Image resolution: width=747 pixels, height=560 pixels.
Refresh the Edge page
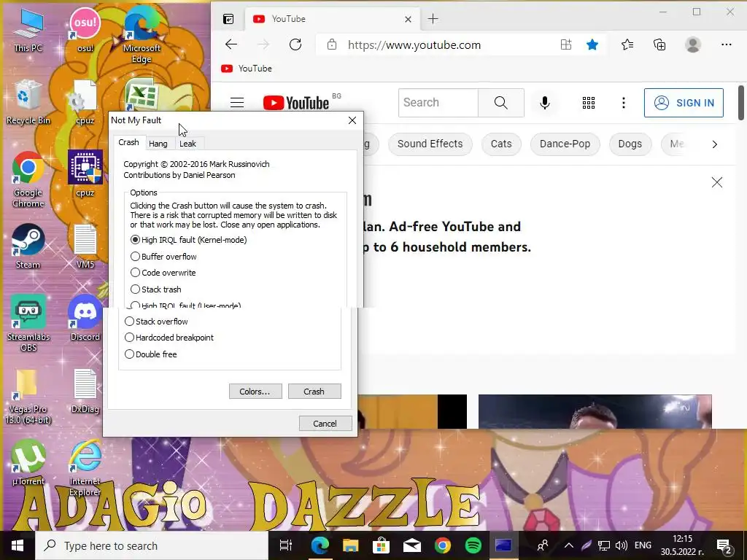[295, 44]
